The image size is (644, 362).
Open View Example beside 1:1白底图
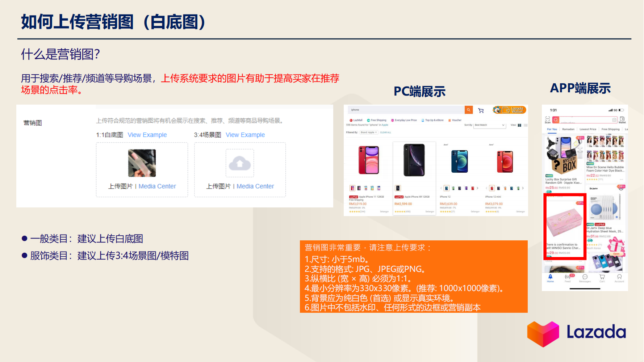[147, 135]
